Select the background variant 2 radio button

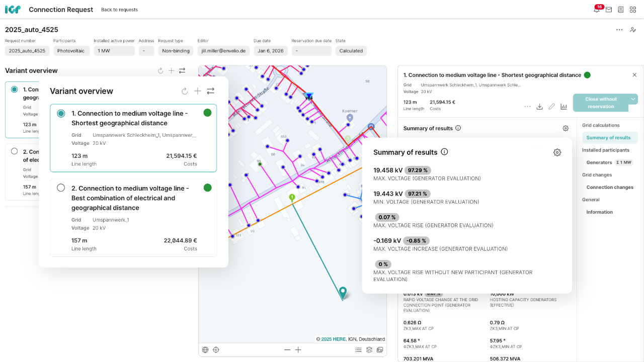tap(14, 151)
